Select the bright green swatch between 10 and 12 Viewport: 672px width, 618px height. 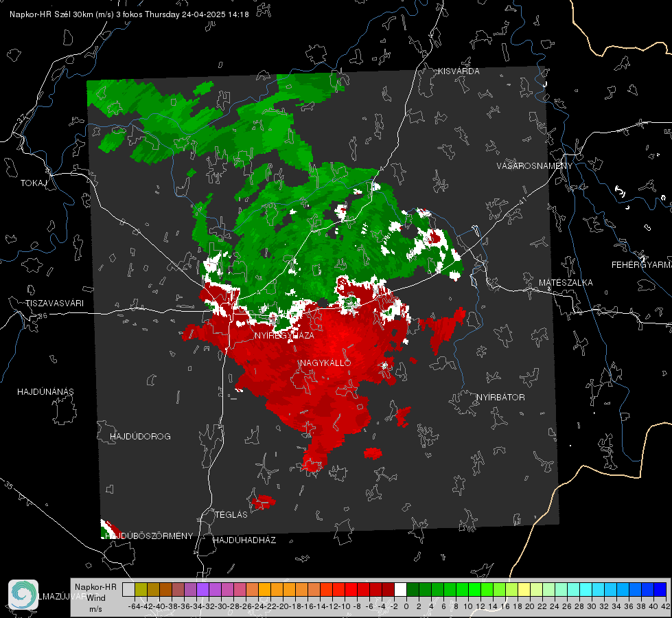[x=474, y=589]
